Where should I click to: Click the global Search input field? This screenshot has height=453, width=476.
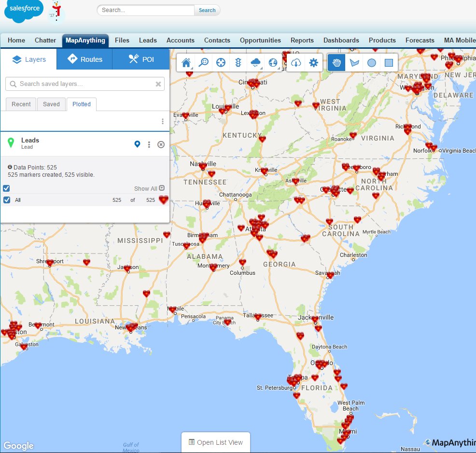[x=146, y=10]
